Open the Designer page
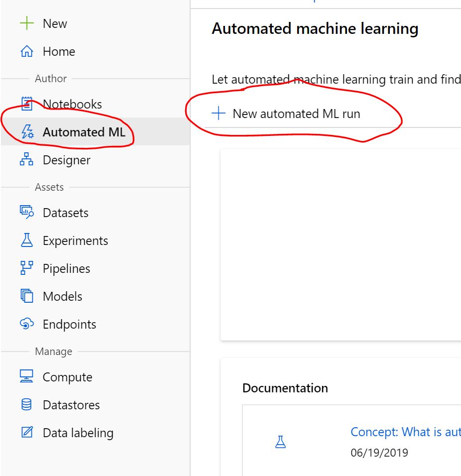 (x=67, y=160)
